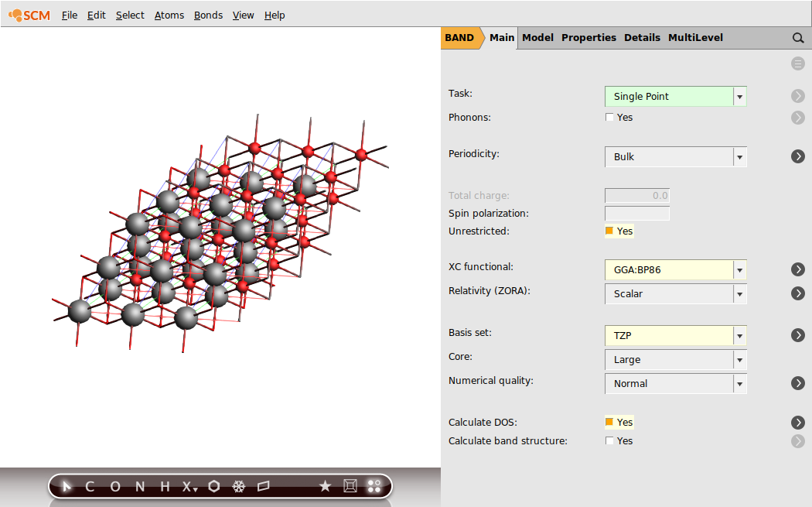Enable the Phonons checkbox
Image resolution: width=812 pixels, height=507 pixels.
(609, 117)
